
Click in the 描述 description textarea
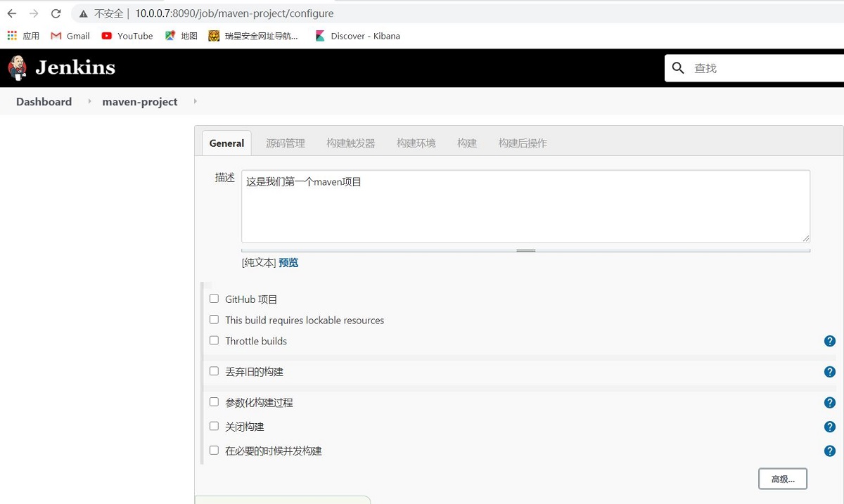click(525, 207)
